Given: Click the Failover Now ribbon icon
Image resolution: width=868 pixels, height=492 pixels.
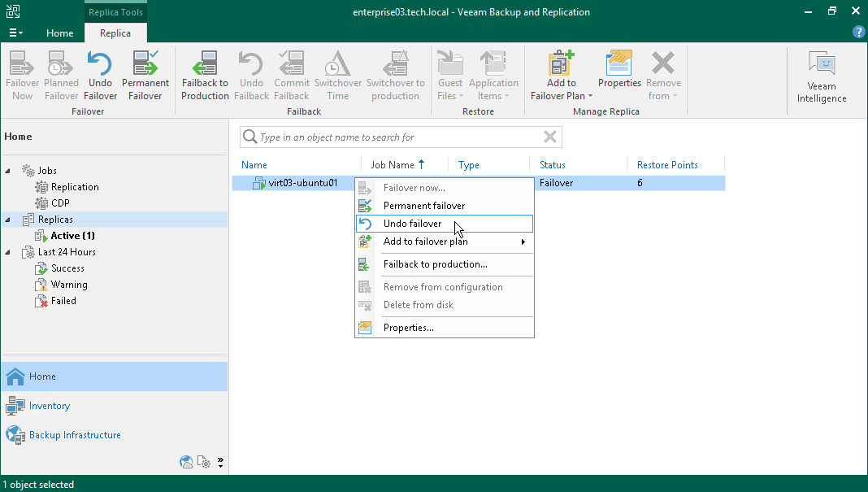Looking at the screenshot, I should (22, 73).
